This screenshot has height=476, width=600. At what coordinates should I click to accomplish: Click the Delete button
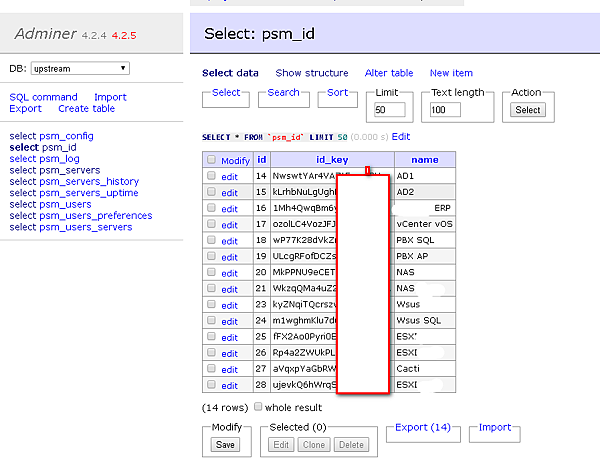click(x=351, y=445)
